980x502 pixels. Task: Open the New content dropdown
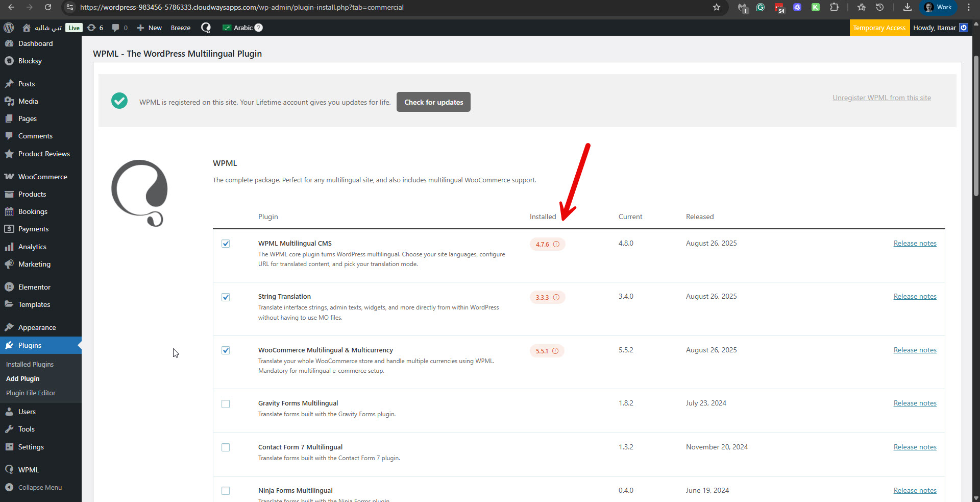(149, 28)
